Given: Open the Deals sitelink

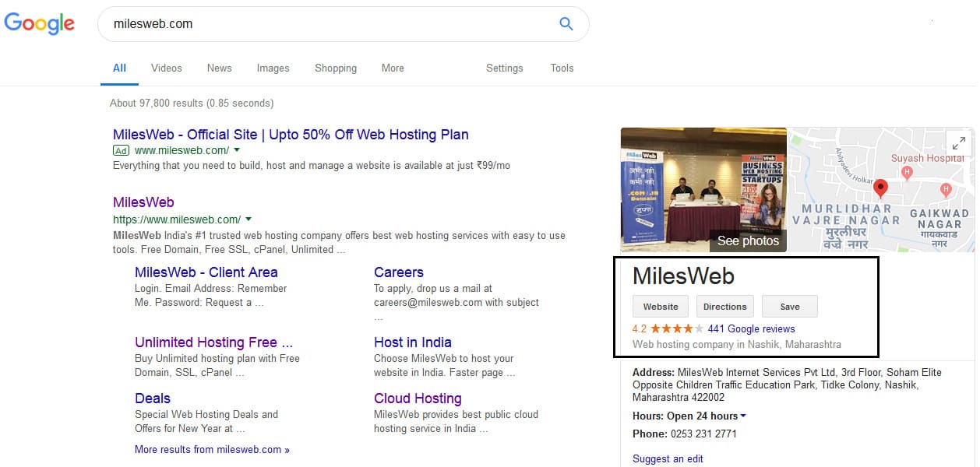Looking at the screenshot, I should [153, 399].
